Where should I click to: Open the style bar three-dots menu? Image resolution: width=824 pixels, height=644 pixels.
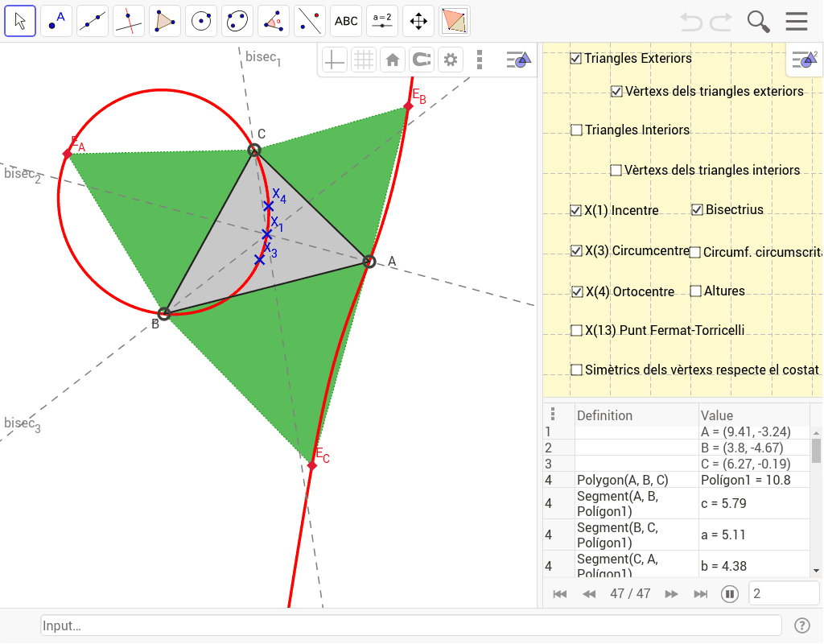480,60
